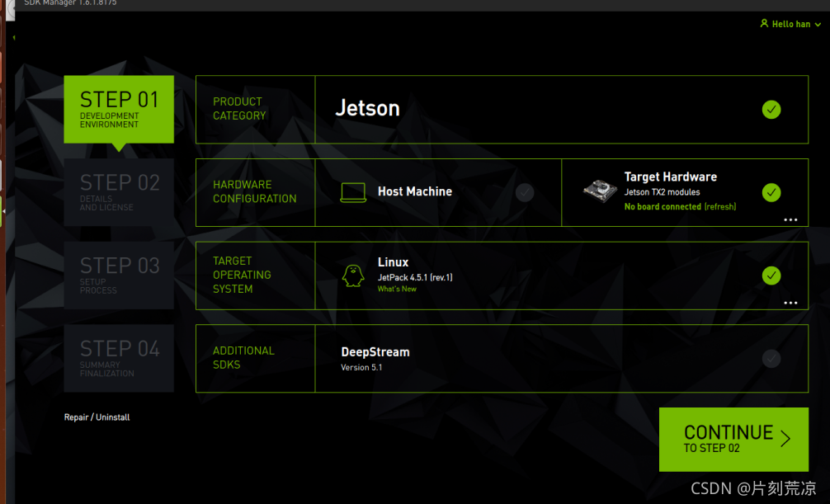Enable the Host Machine checkmark
The image size is (830, 504).
(x=525, y=192)
